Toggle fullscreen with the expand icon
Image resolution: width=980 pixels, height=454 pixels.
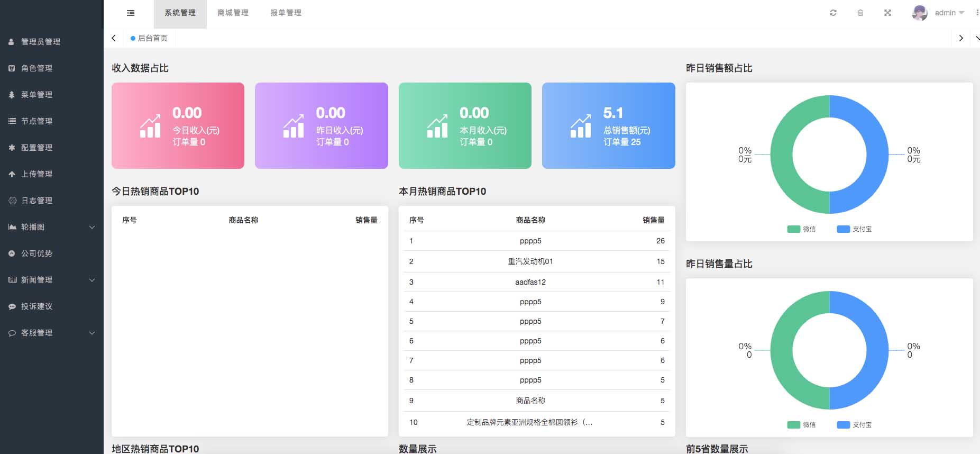[x=887, y=13]
